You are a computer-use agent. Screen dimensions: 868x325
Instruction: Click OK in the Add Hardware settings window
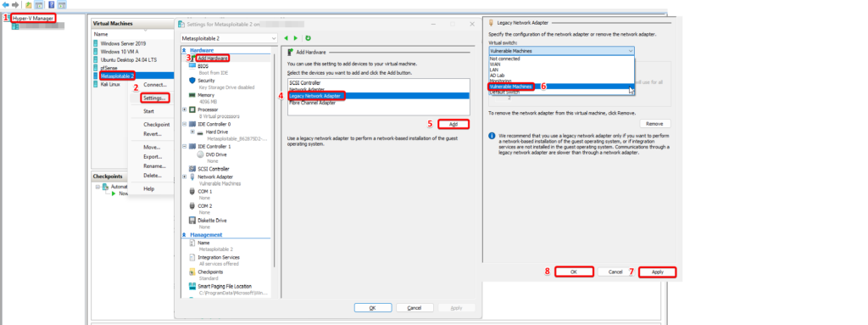pos(373,308)
